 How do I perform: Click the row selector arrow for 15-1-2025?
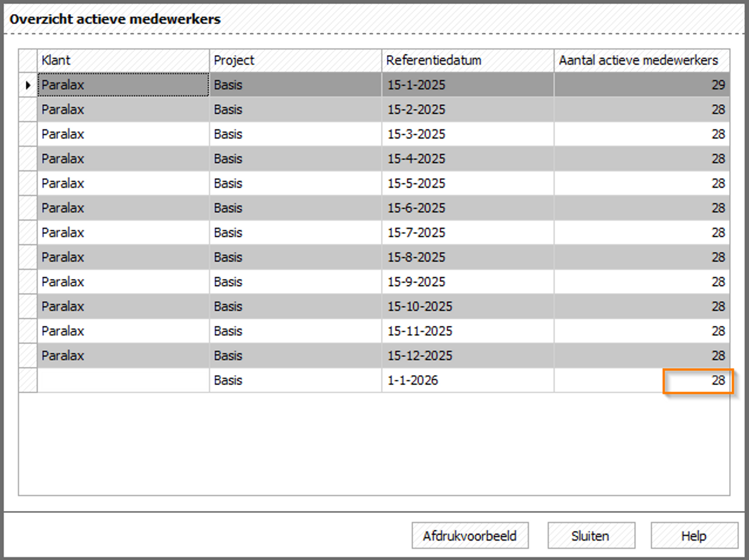[x=28, y=85]
